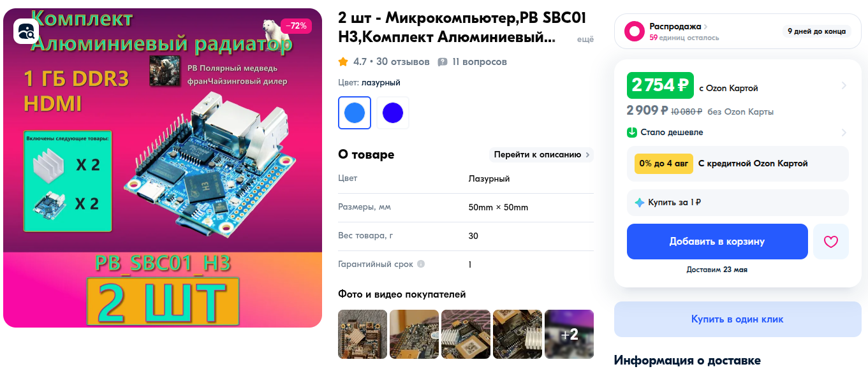The height and width of the screenshot is (369, 868).
Task: Click the orange star rating icon
Action: coord(343,62)
